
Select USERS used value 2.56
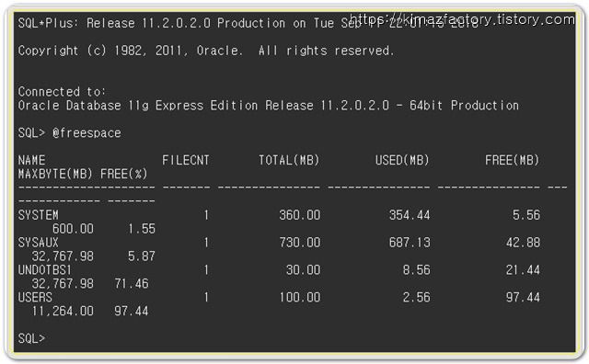(x=417, y=297)
